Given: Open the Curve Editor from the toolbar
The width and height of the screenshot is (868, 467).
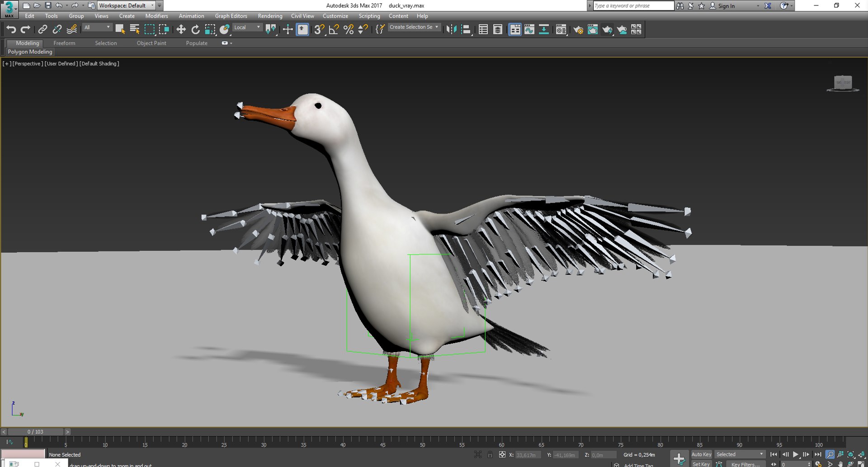Looking at the screenshot, I should point(529,29).
